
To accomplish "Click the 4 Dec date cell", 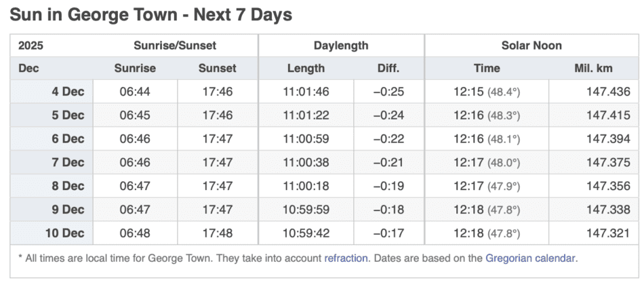I will tap(68, 92).
